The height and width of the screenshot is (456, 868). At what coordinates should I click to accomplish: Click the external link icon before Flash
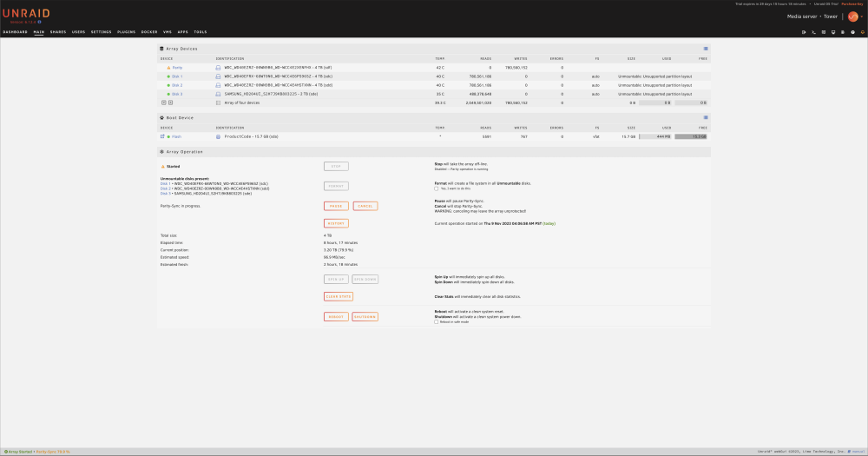point(162,136)
